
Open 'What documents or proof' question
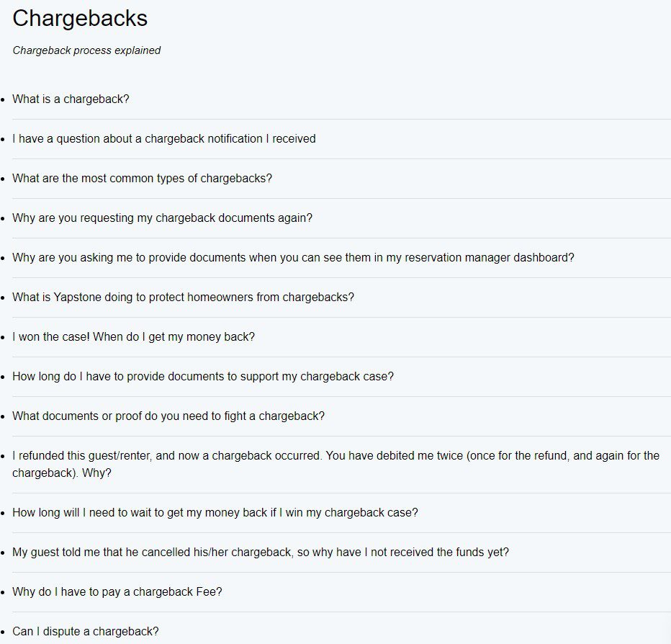coord(168,416)
